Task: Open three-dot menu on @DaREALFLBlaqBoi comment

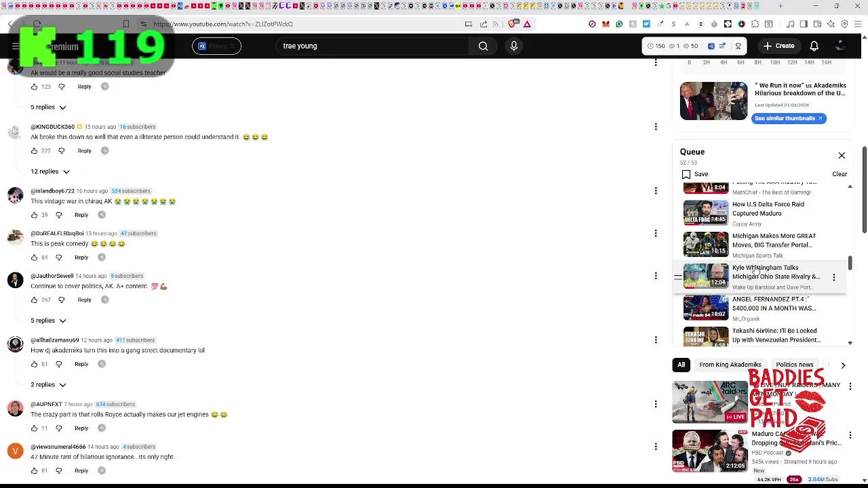Action: click(656, 233)
